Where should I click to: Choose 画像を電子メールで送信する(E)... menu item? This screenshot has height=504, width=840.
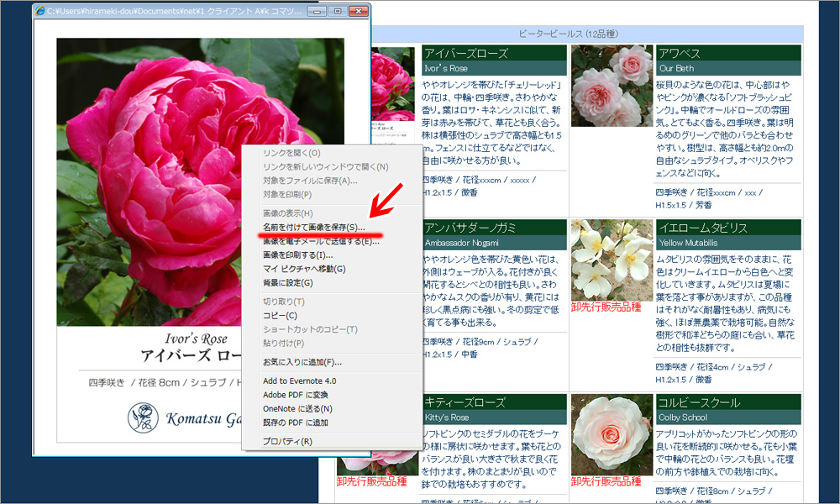coord(321,241)
